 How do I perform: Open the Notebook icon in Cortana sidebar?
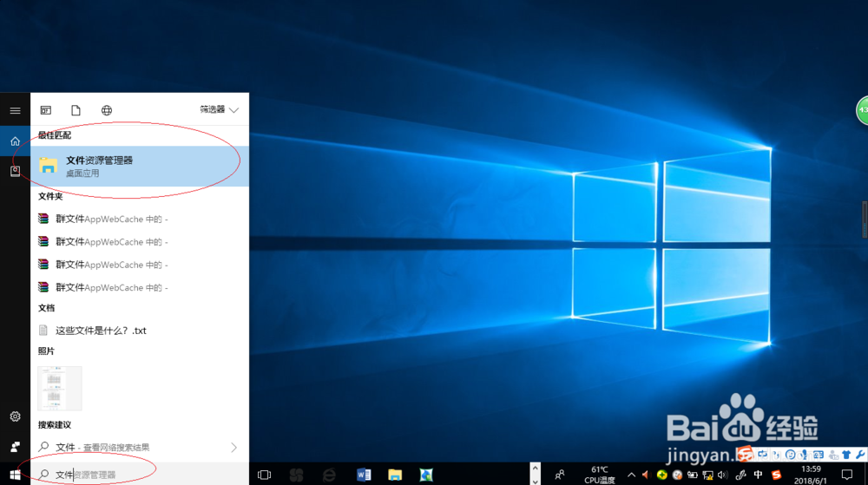(x=15, y=171)
